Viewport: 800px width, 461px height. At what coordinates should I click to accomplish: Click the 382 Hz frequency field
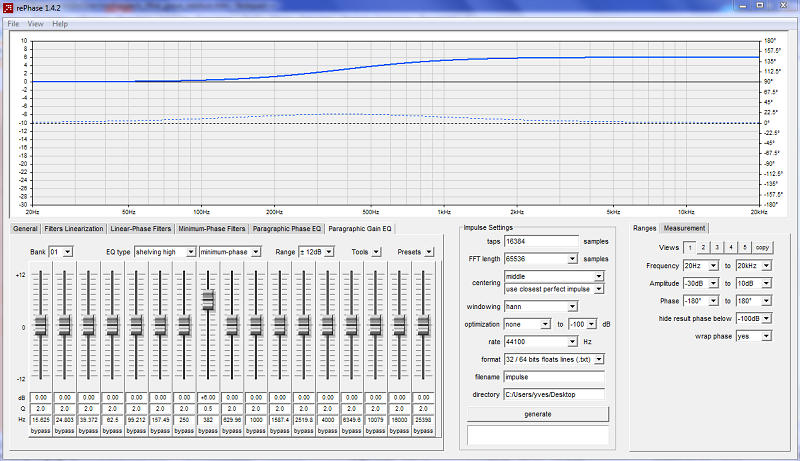pos(208,420)
